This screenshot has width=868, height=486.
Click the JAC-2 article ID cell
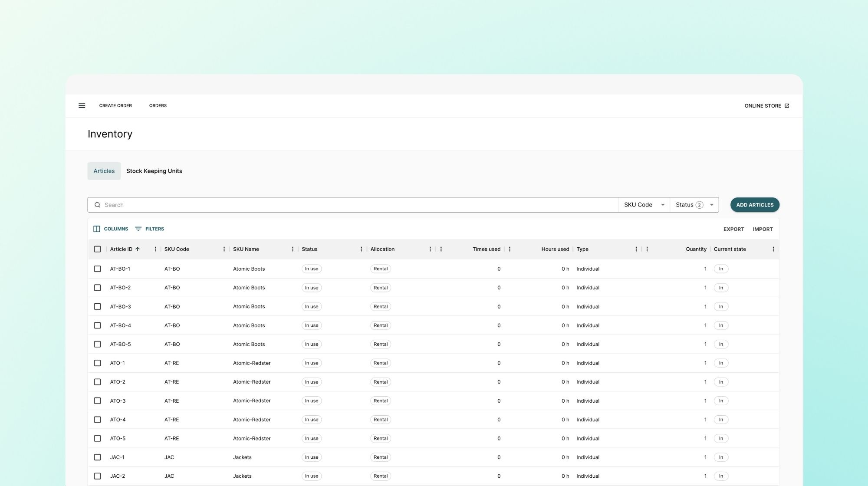click(117, 476)
